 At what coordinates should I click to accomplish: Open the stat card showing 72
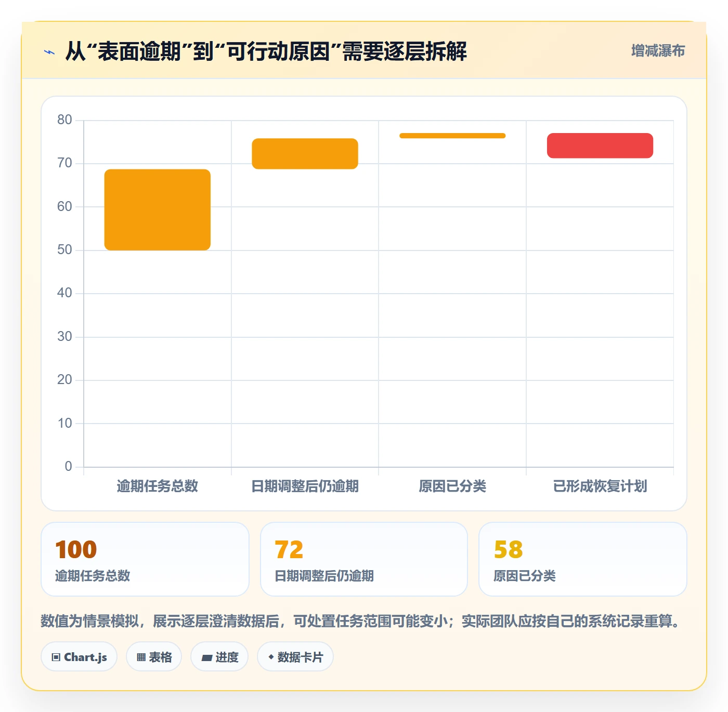364,559
